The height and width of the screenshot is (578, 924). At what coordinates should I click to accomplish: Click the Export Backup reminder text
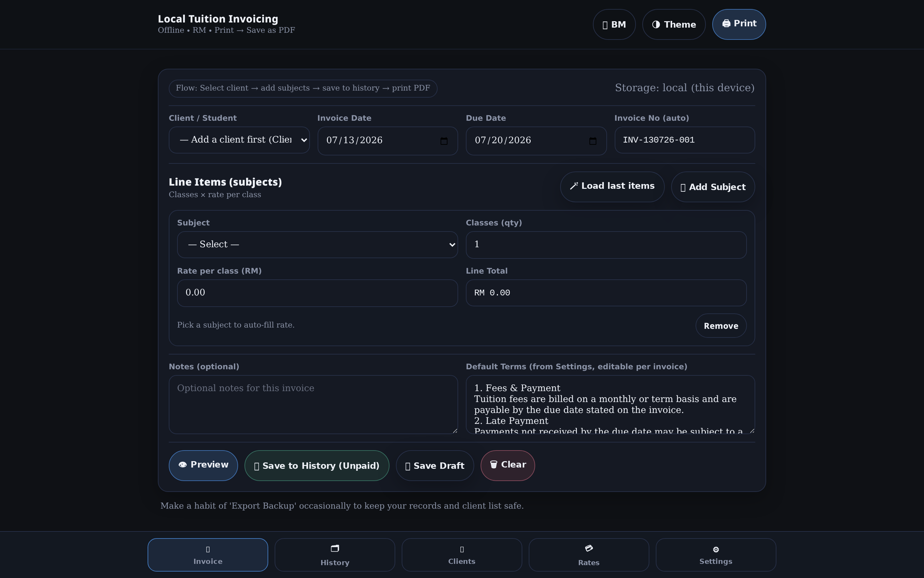342,506
